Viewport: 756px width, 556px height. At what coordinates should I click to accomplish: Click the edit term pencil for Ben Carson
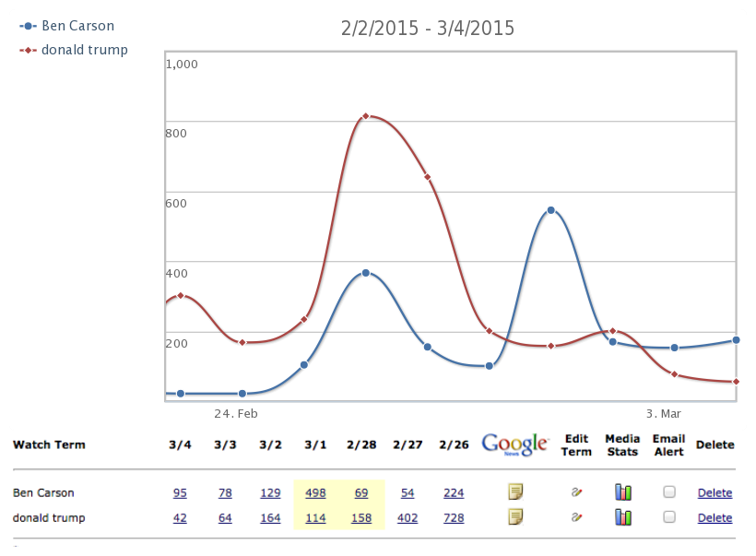click(x=576, y=492)
